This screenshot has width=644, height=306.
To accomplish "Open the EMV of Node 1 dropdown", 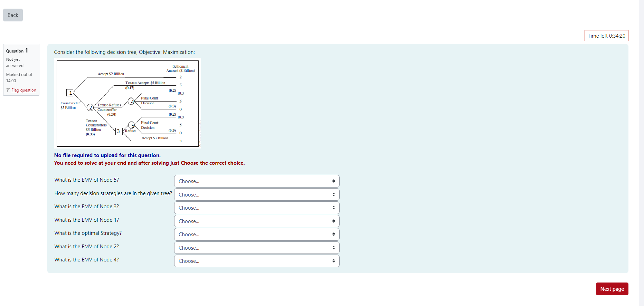I will click(x=257, y=221).
